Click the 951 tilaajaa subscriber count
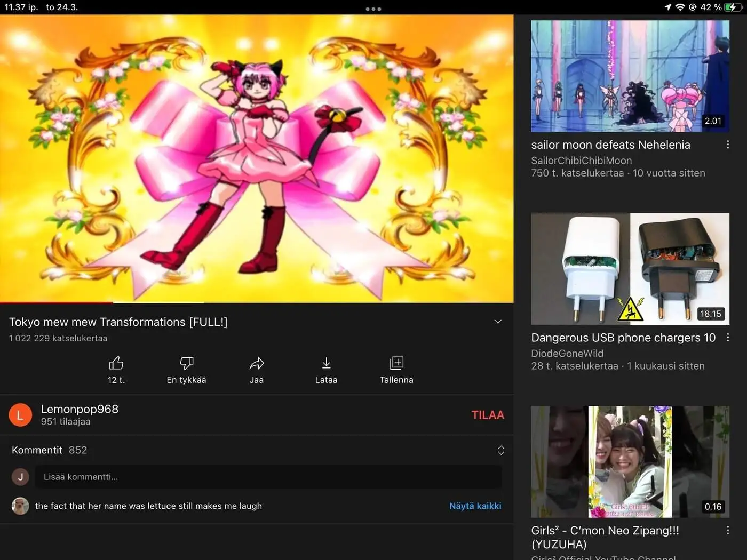Viewport: 747px width, 560px height. point(66,421)
